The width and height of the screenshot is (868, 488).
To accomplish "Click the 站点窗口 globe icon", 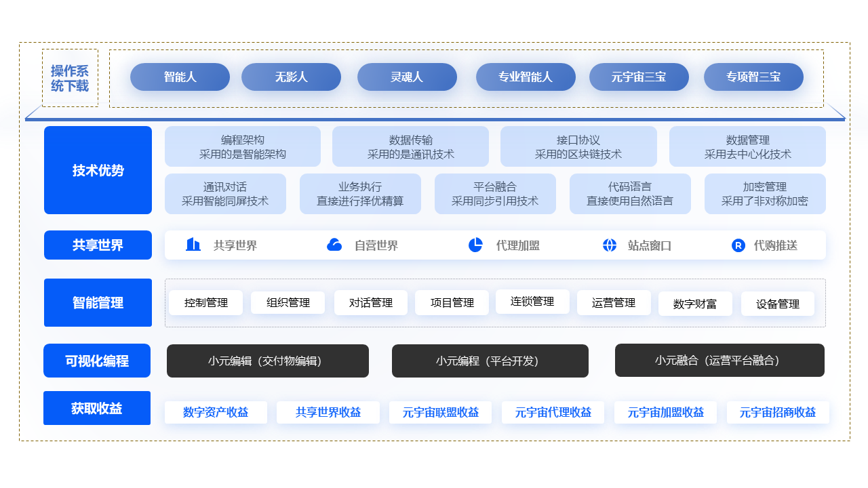I will (610, 245).
